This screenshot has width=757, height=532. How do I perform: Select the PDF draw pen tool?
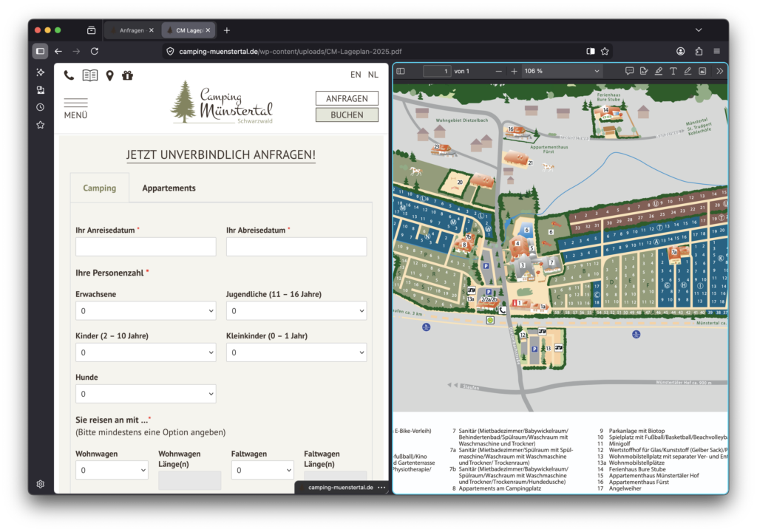pyautogui.click(x=688, y=71)
